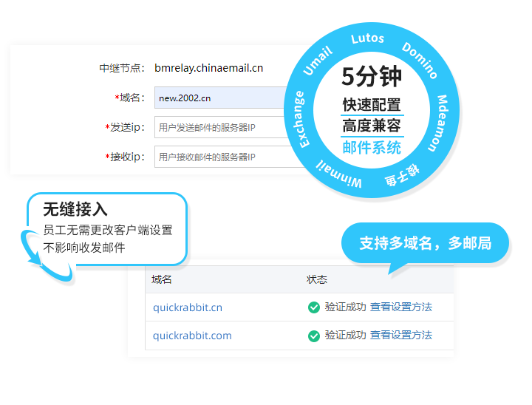The width and height of the screenshot is (532, 405).
Task: Open the quickrabbit.cn domain link
Action: (188, 307)
